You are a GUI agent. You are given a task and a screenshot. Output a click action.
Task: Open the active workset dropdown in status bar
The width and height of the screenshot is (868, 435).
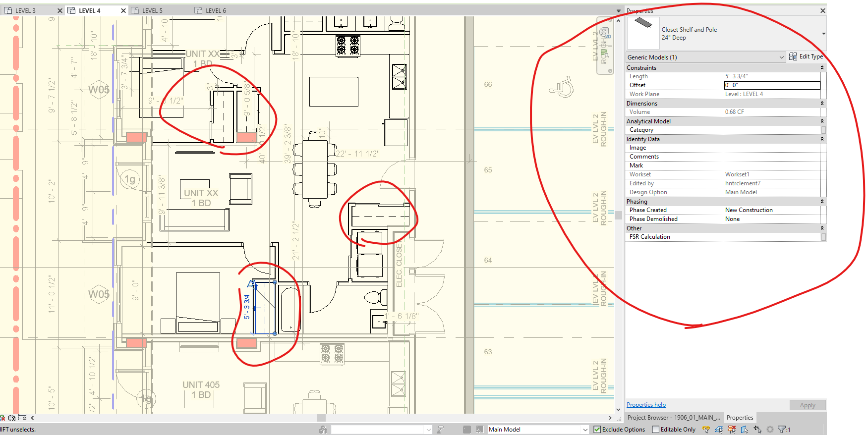381,430
